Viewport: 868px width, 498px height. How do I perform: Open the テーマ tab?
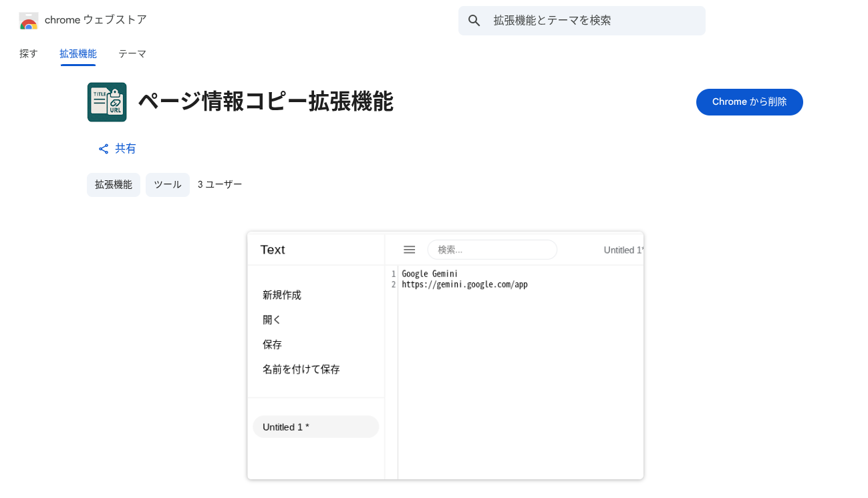[132, 53]
